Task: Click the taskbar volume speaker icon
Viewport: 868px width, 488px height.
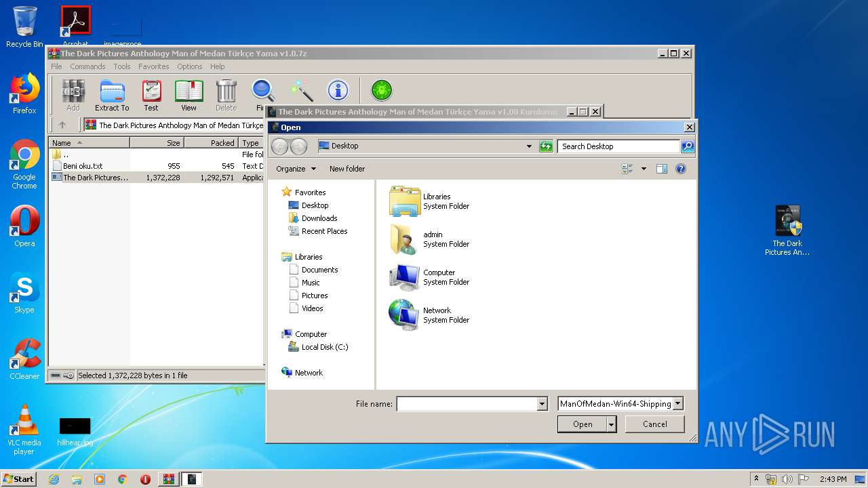Action: point(787,479)
